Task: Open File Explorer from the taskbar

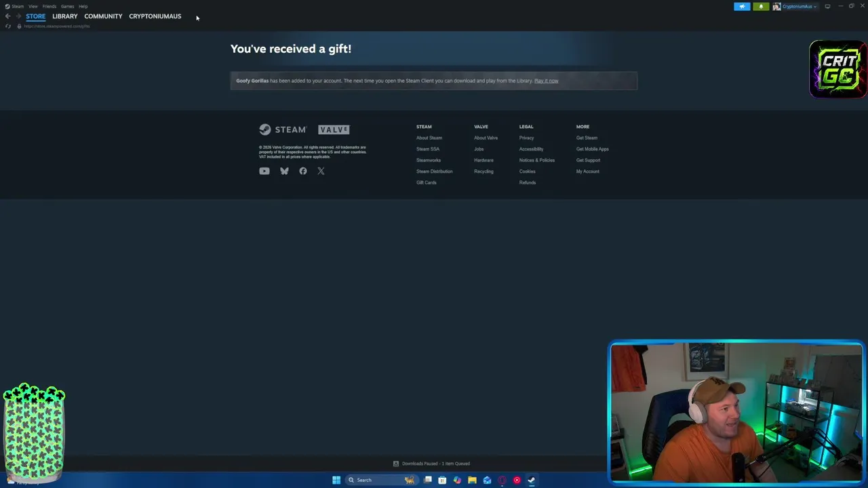Action: (x=472, y=480)
